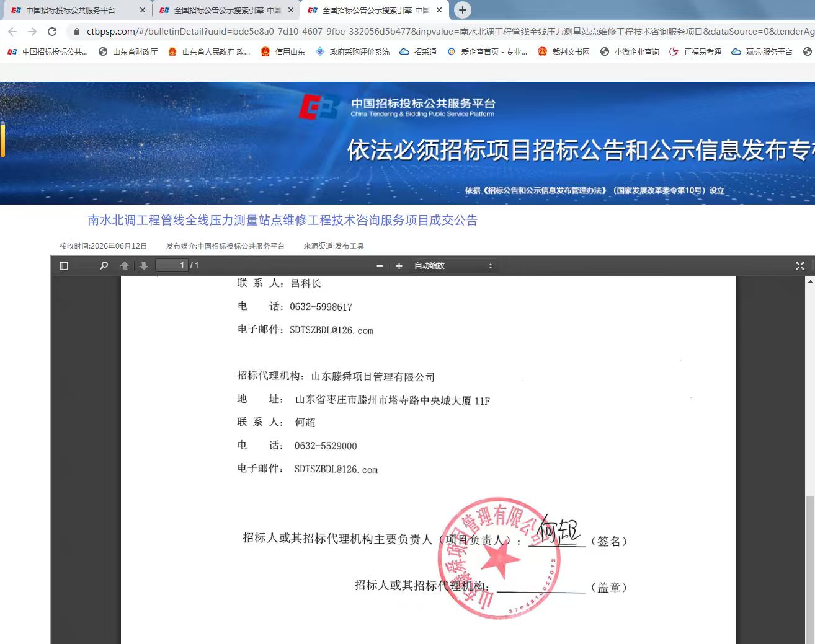Click the platform logo in the banner
Viewport: 815px width, 644px height.
pos(397,107)
